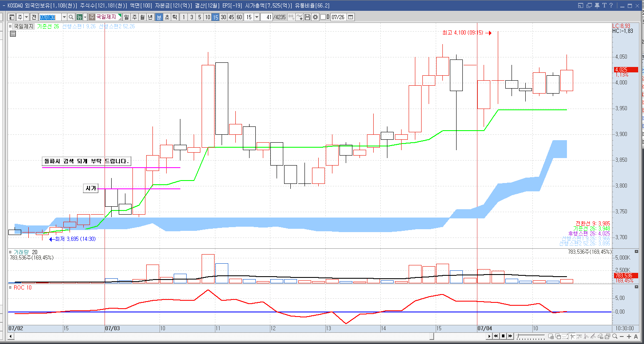This screenshot has width=644, height=344.
Task: Open the interval value 15 dropdown arrow
Action: (x=257, y=17)
